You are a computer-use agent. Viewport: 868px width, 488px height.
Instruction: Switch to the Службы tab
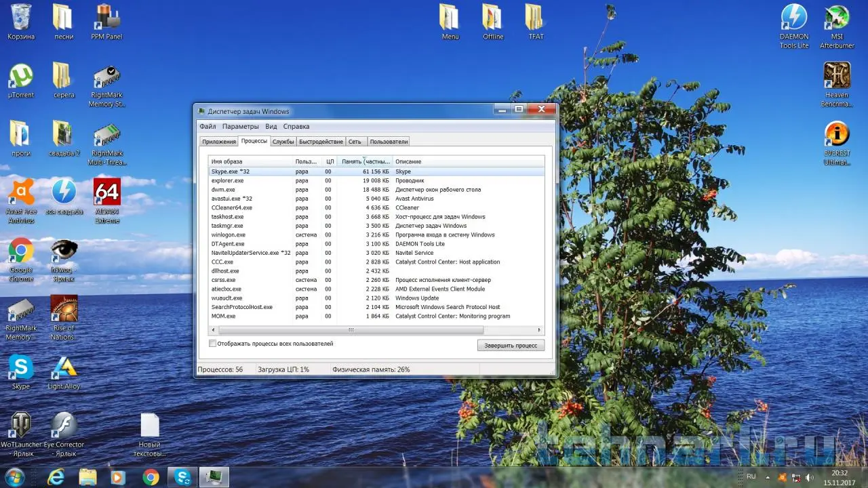283,142
